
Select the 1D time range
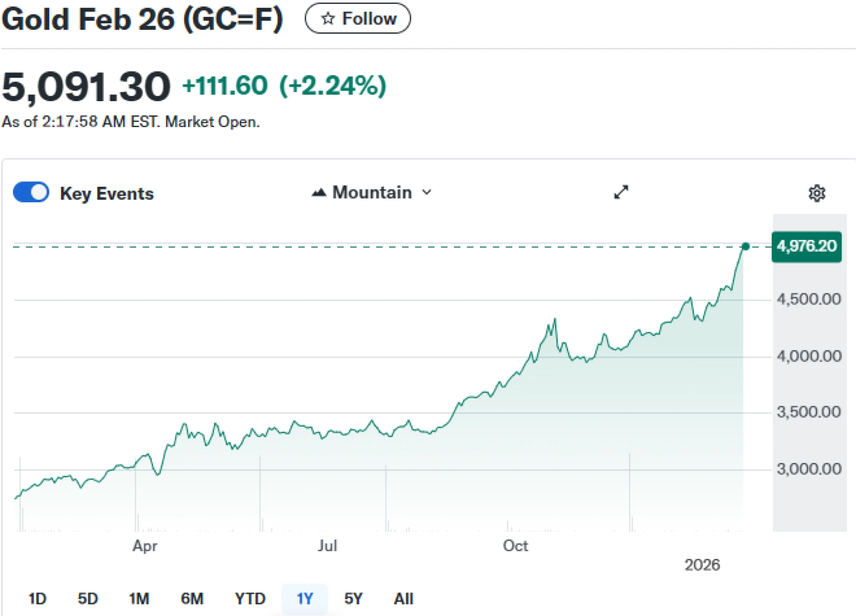point(37,598)
